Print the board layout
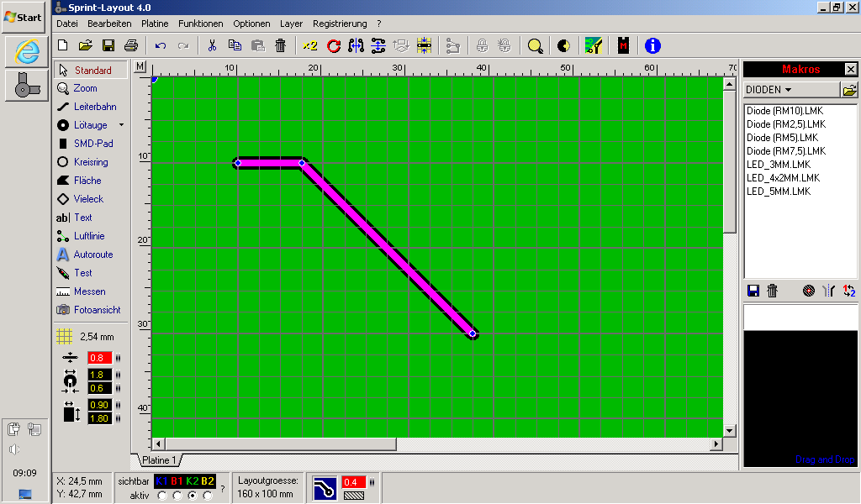This screenshot has width=861, height=504. coord(131,45)
